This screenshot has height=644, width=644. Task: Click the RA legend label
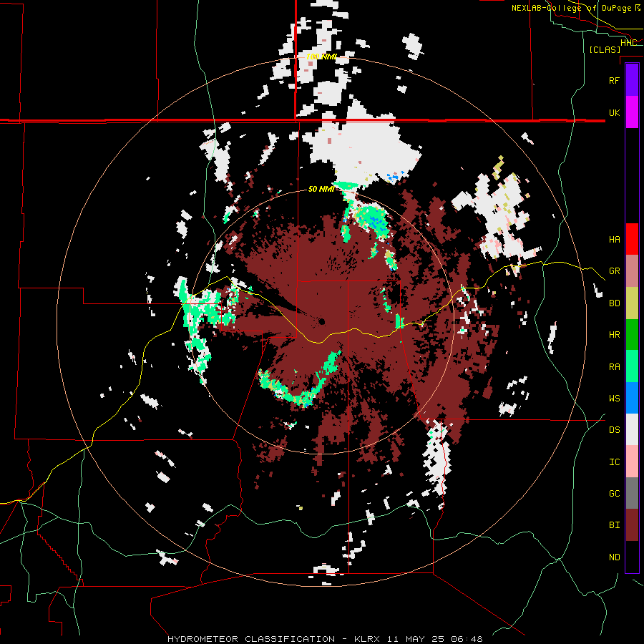click(614, 367)
